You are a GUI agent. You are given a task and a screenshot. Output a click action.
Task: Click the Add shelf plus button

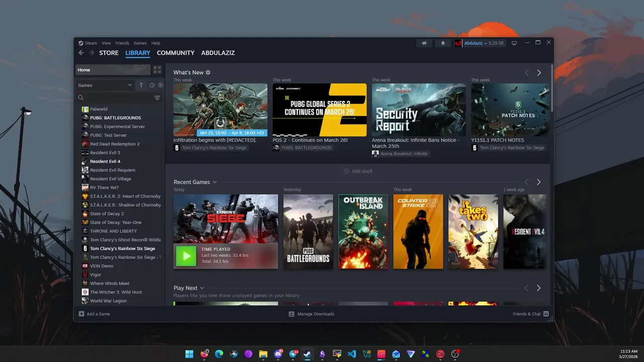[346, 171]
